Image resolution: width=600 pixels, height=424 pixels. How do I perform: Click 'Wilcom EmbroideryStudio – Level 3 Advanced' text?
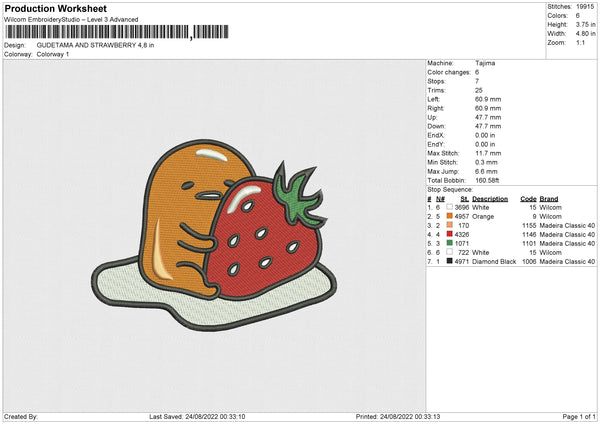tap(71, 20)
